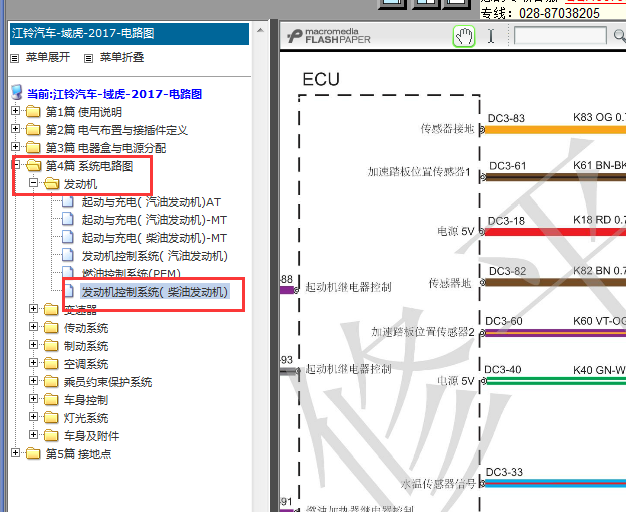This screenshot has width=626, height=512.
Task: Expand the 乘员约束保护系统 folder node
Action: click(34, 380)
